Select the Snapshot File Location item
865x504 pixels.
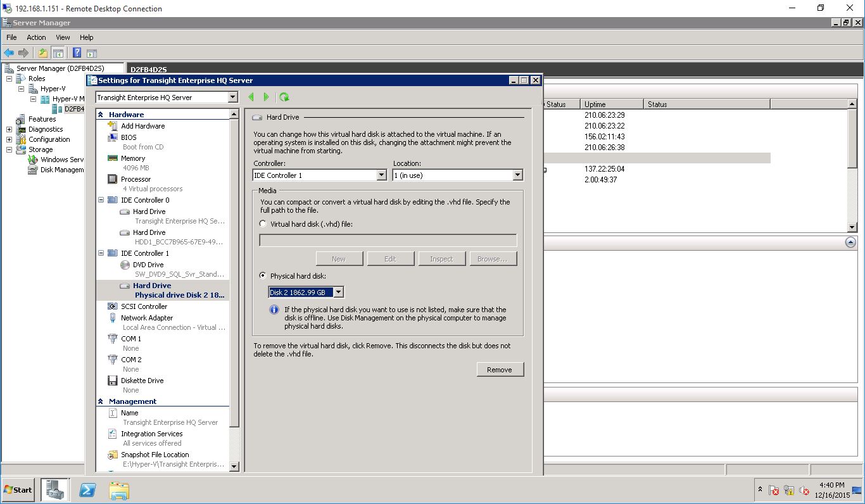click(x=155, y=455)
